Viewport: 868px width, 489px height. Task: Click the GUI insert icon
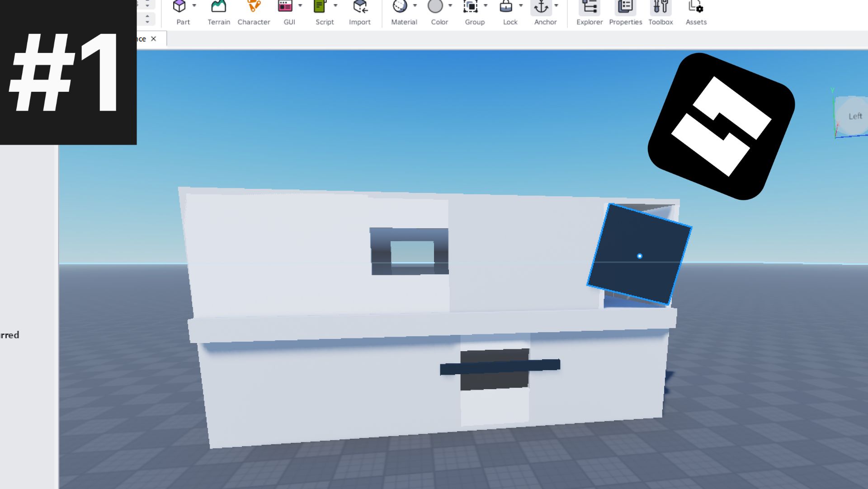(285, 6)
